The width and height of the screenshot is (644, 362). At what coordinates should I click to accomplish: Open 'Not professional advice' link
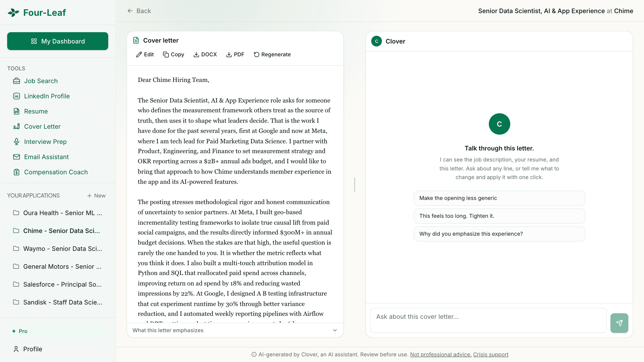[x=441, y=355]
